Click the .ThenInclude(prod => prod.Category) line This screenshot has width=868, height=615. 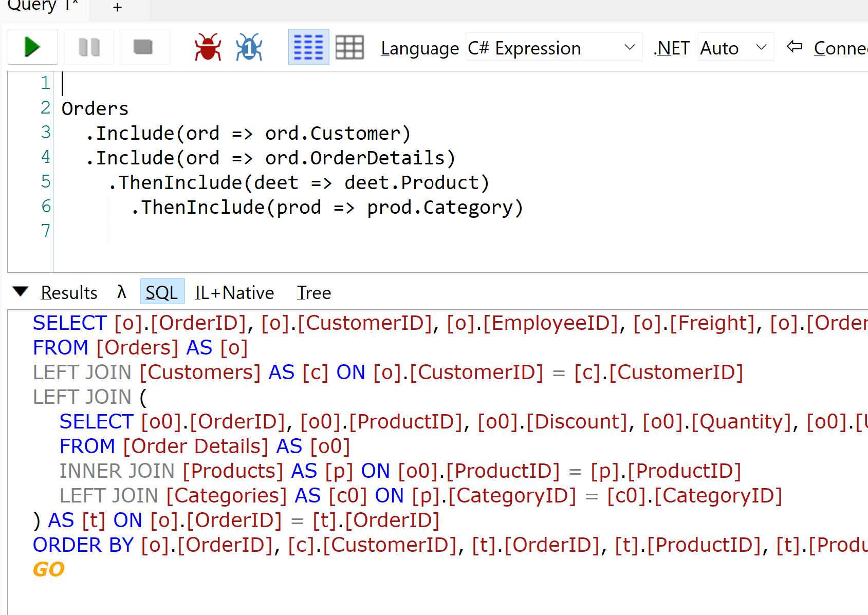pos(327,208)
